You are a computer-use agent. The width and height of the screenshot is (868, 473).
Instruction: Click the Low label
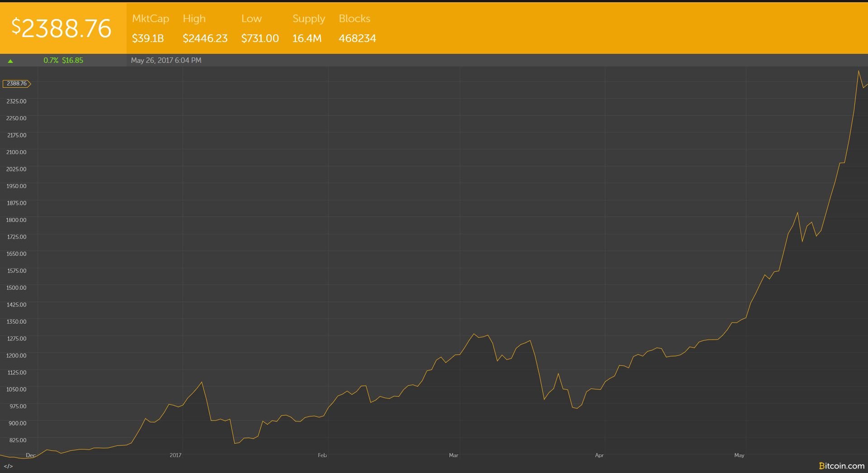click(251, 19)
